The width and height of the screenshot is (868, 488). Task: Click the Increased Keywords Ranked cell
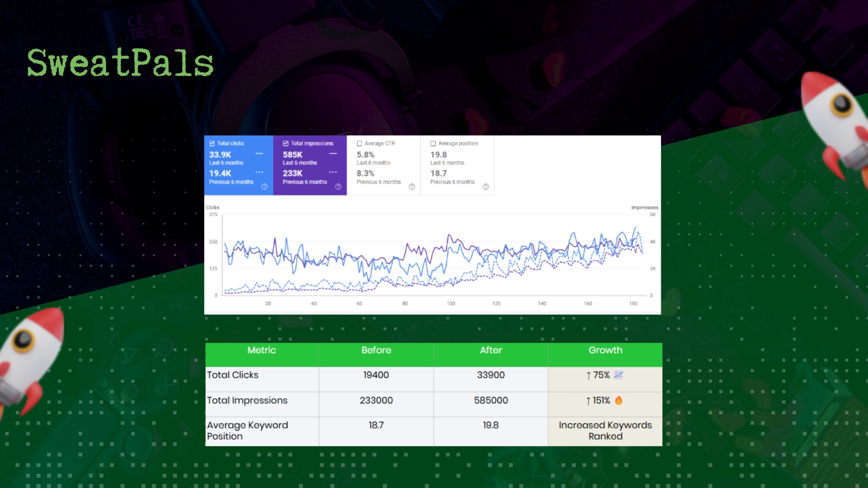pyautogui.click(x=605, y=431)
